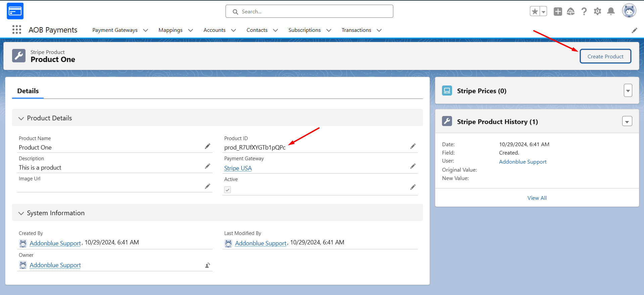The width and height of the screenshot is (644, 295).
Task: Edit the Image Url field
Action: click(x=207, y=186)
